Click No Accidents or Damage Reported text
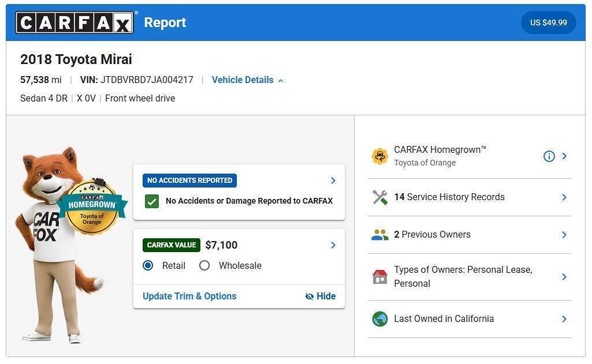 click(x=249, y=201)
